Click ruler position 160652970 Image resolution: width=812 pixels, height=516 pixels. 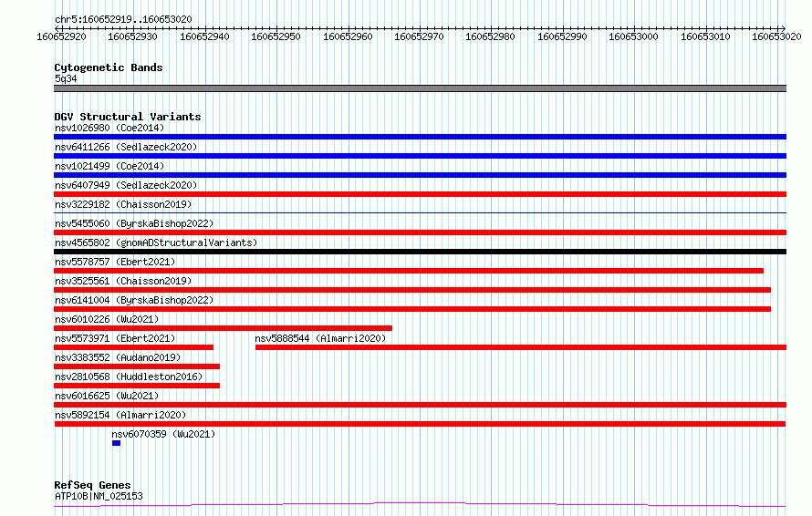pos(419,36)
